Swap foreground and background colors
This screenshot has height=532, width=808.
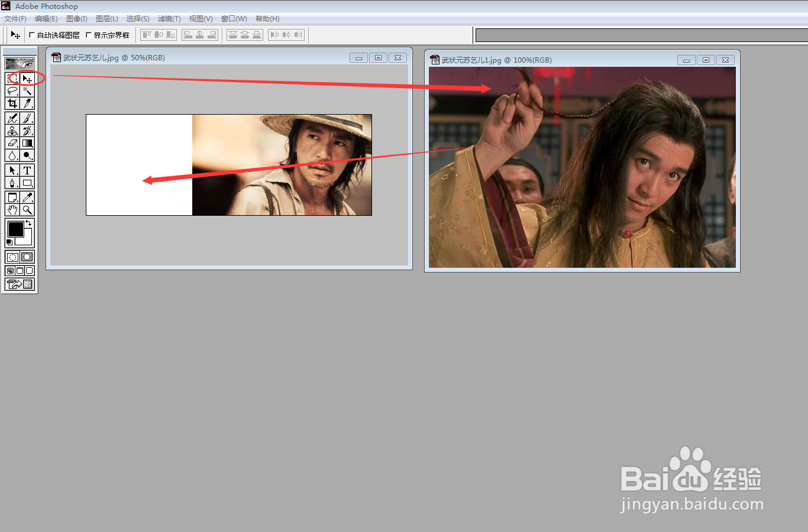(29, 223)
